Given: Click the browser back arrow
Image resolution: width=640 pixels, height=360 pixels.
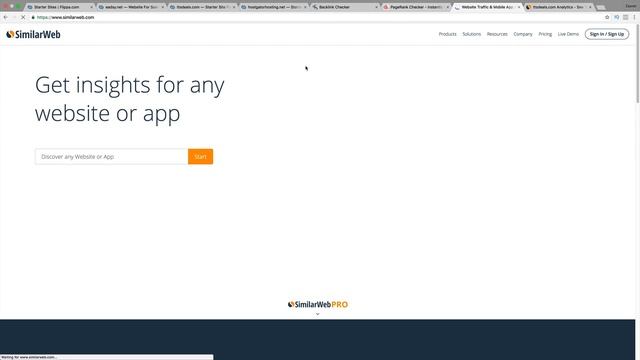Looking at the screenshot, I should click(6, 17).
